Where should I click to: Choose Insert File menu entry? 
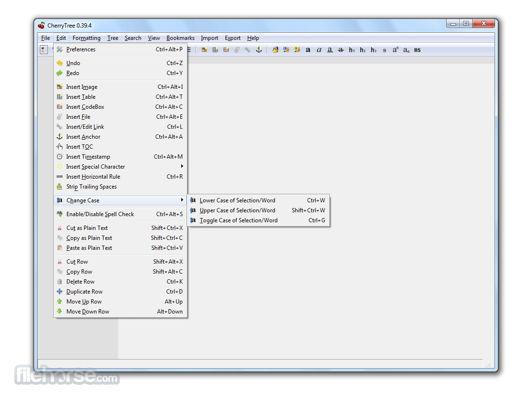[121, 117]
